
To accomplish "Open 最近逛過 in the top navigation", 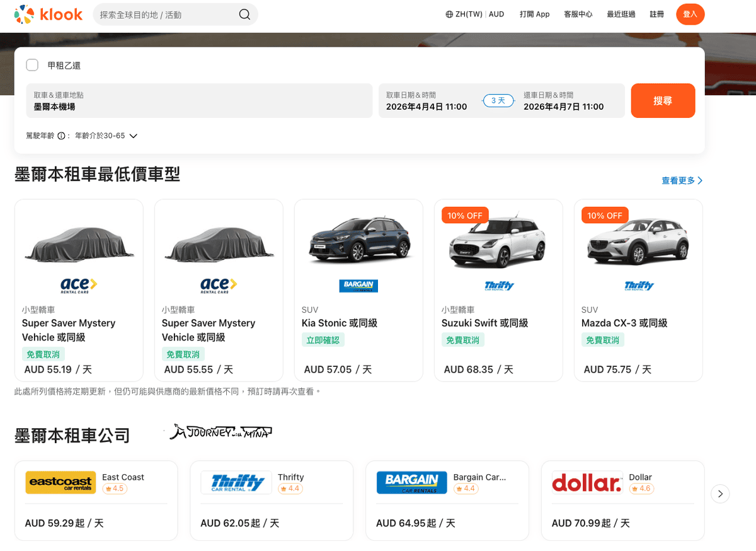I will click(621, 14).
